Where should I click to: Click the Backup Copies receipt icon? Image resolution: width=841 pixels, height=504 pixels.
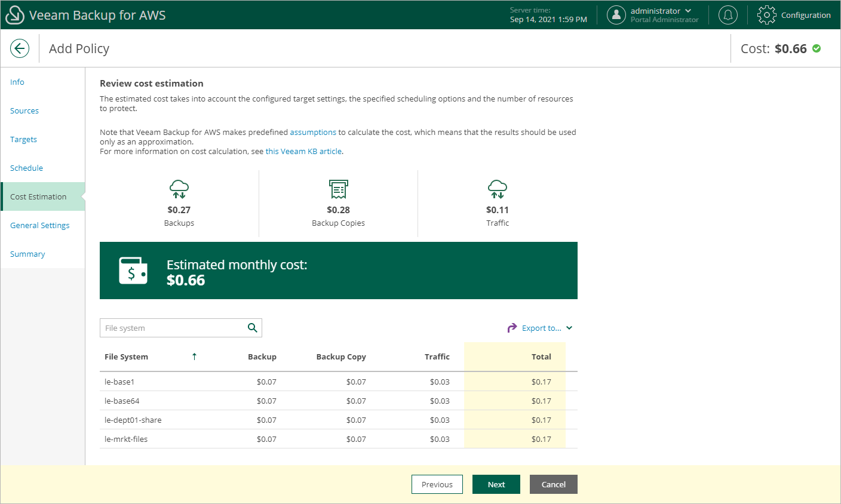(339, 189)
